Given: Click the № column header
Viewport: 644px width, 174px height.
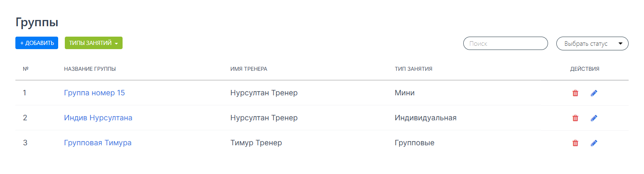Looking at the screenshot, I should pyautogui.click(x=25, y=69).
